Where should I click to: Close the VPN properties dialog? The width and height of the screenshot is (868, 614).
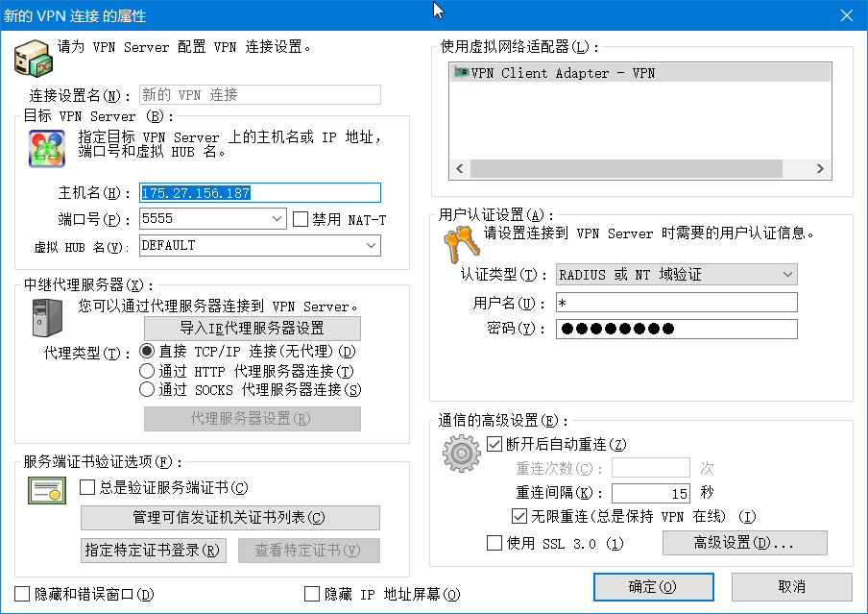coord(847,15)
